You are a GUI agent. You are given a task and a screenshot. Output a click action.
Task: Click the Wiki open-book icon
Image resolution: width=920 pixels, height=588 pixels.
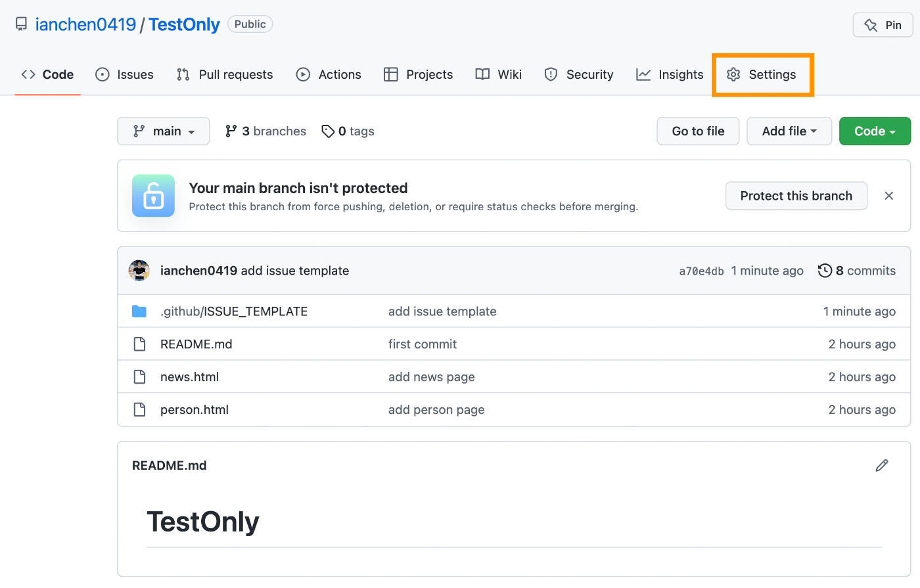[482, 74]
